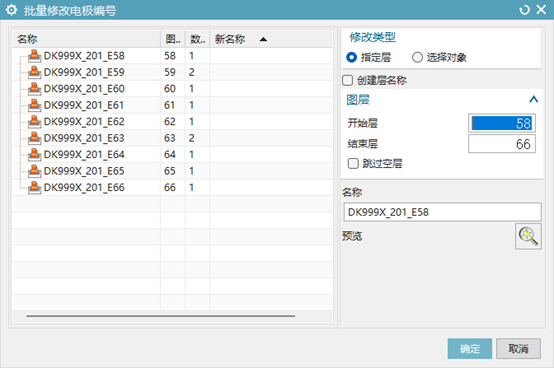This screenshot has height=368, width=554.
Task: Click layer value 63 in the table
Action: tap(170, 138)
